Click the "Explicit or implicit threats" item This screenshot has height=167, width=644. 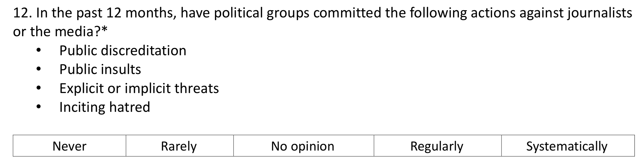139,88
